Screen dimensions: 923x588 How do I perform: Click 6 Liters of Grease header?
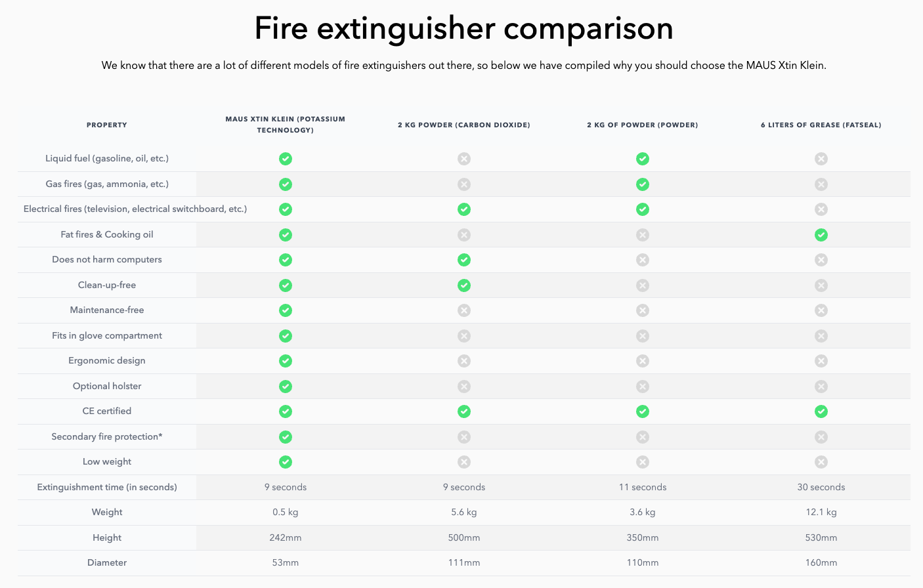click(x=821, y=125)
